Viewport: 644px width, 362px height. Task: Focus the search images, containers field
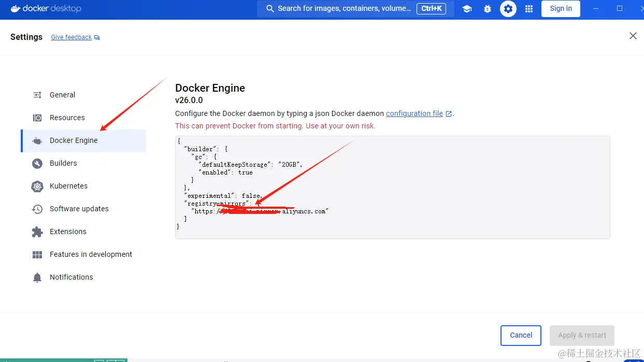(355, 9)
